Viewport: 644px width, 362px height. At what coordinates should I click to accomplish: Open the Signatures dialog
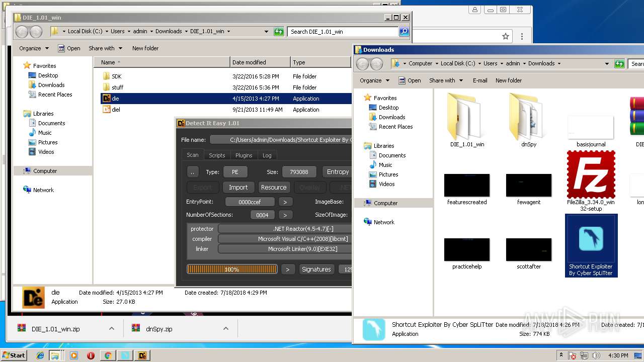[316, 269]
